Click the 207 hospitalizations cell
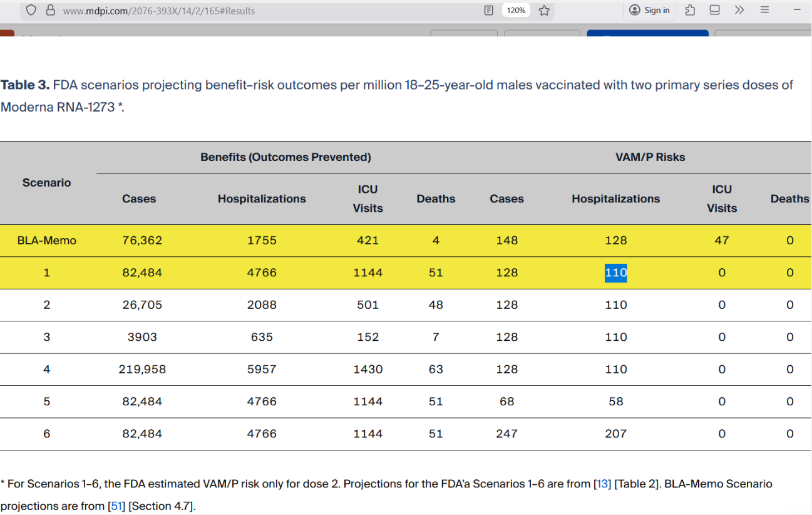812x515 pixels. (616, 434)
